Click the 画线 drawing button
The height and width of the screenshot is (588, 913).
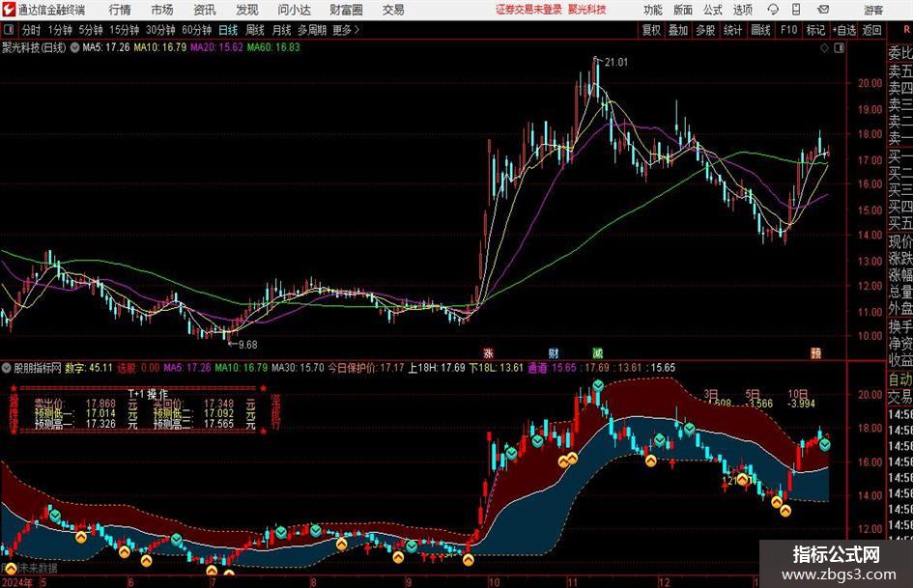pyautogui.click(x=760, y=30)
